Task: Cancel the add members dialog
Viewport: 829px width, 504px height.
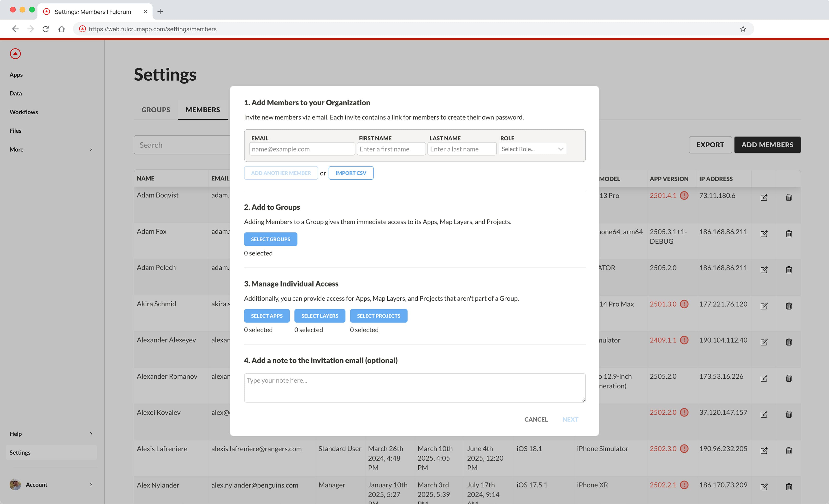Action: [536, 419]
